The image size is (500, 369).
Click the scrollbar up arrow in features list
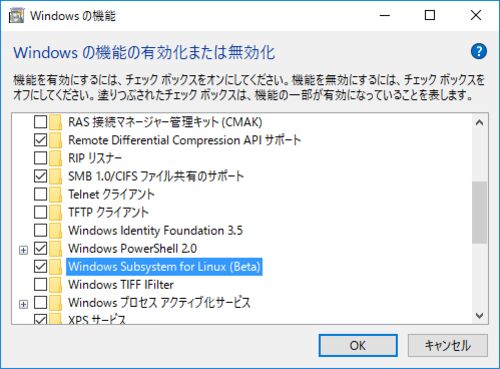(479, 123)
